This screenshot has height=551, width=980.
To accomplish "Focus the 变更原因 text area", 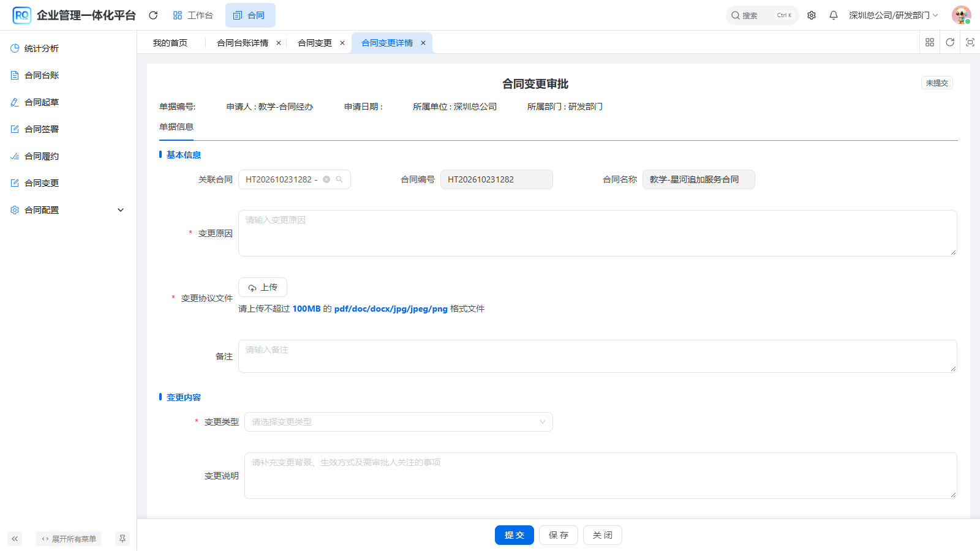I will click(598, 233).
